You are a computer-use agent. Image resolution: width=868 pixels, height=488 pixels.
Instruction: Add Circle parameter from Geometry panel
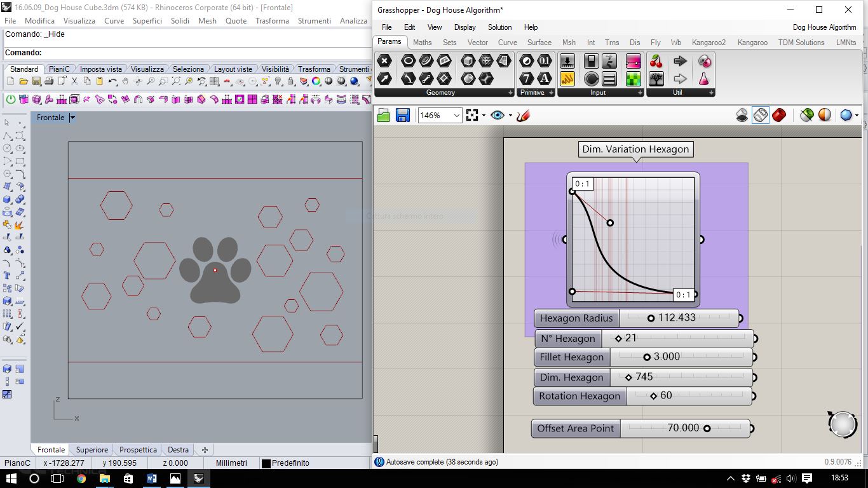tap(409, 61)
